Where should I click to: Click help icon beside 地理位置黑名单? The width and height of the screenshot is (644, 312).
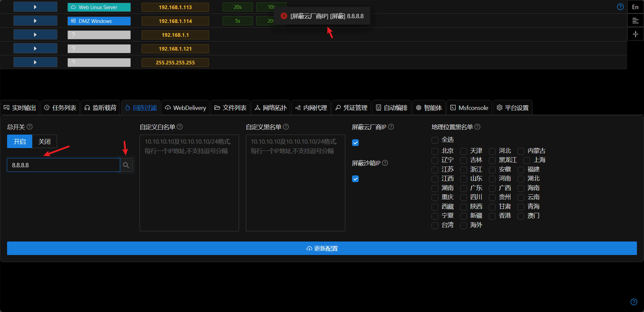pyautogui.click(x=477, y=127)
